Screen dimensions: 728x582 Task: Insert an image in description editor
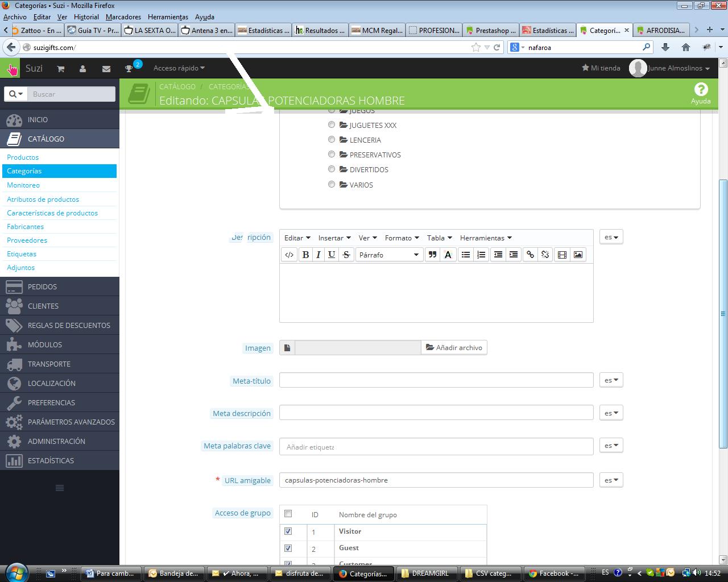pyautogui.click(x=578, y=255)
